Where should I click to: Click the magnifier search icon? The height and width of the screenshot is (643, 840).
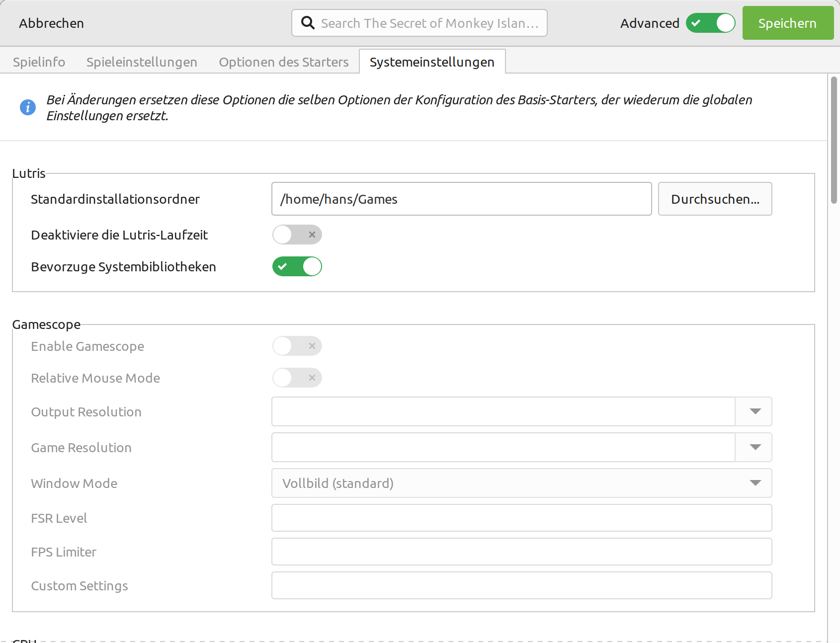pyautogui.click(x=308, y=23)
